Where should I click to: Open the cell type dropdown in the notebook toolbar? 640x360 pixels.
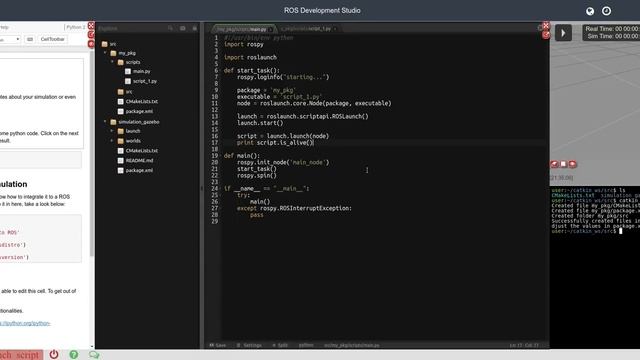pos(10,39)
